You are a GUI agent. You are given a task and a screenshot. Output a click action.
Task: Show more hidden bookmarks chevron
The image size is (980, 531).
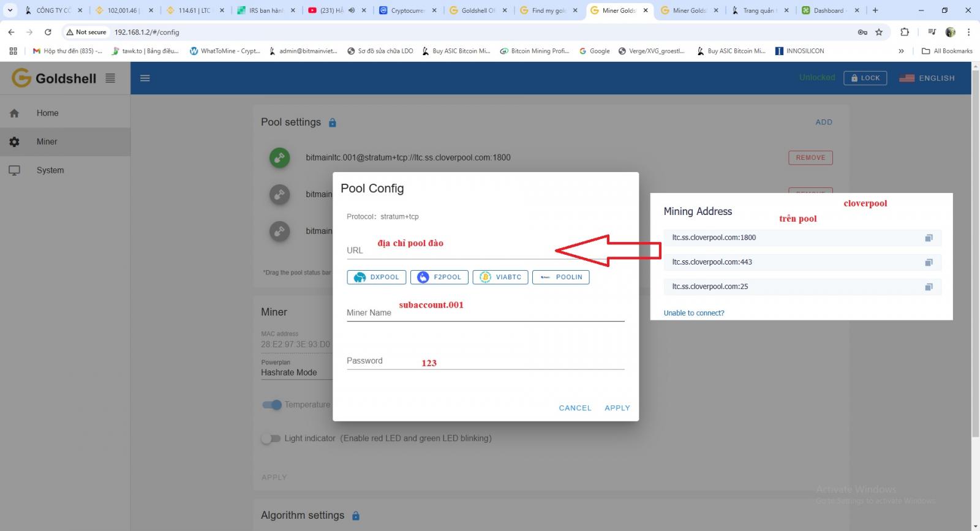(x=901, y=51)
